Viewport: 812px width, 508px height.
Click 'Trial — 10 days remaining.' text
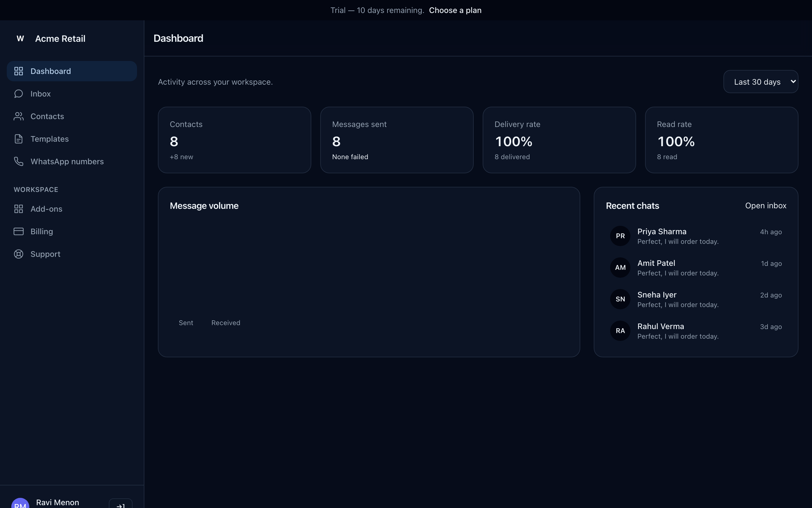pyautogui.click(x=377, y=10)
